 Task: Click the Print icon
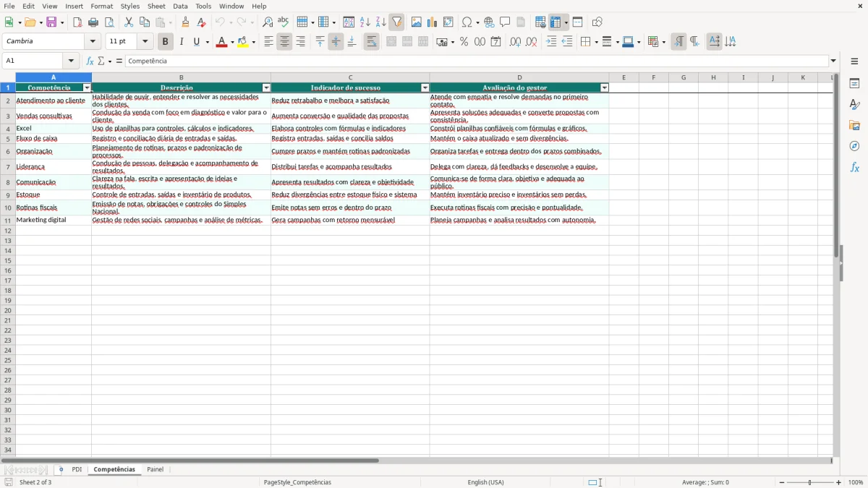coord(93,22)
